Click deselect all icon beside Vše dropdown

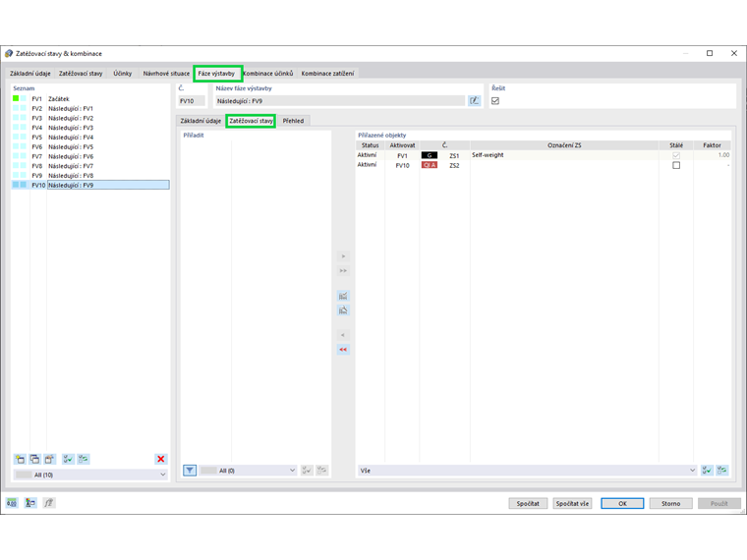(x=722, y=471)
